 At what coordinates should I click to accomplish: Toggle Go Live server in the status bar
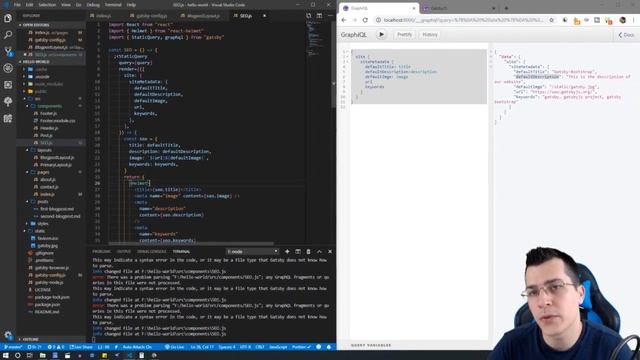click(x=174, y=347)
